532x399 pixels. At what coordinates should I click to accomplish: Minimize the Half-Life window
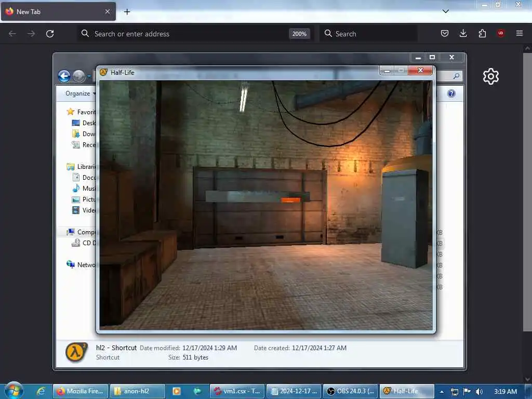coord(387,70)
